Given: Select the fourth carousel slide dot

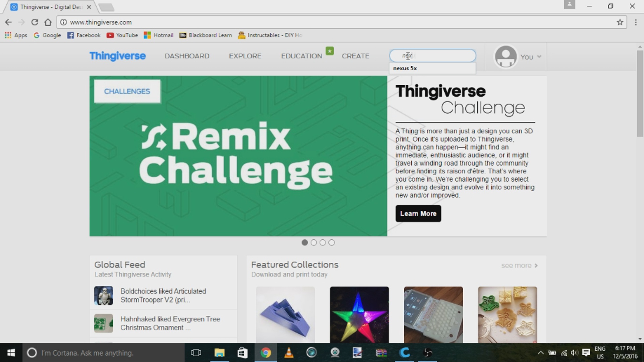Looking at the screenshot, I should pos(332,243).
